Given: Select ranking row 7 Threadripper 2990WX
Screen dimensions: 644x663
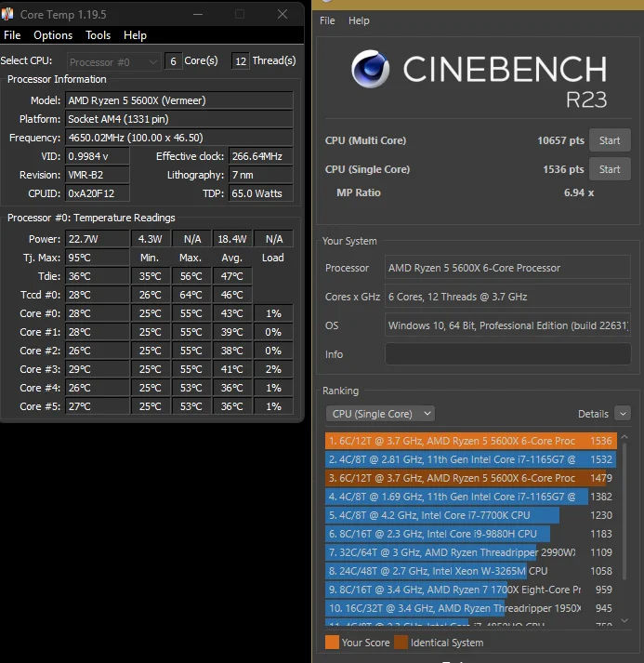Looking at the screenshot, I should point(471,552).
